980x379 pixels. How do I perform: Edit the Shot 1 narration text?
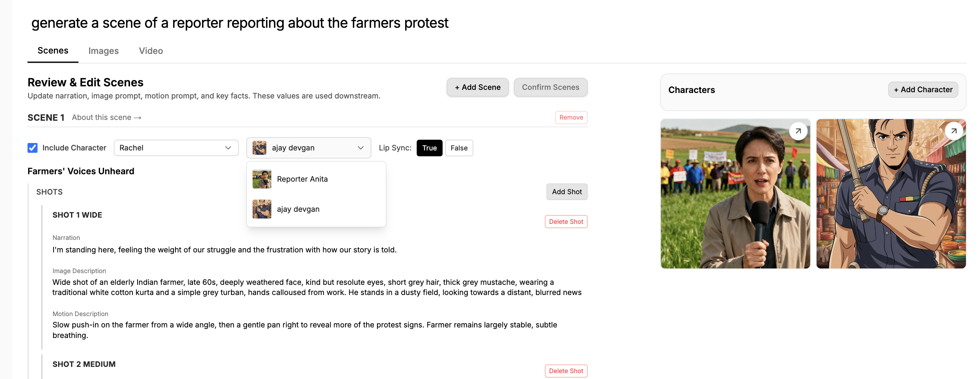pyautogui.click(x=224, y=250)
